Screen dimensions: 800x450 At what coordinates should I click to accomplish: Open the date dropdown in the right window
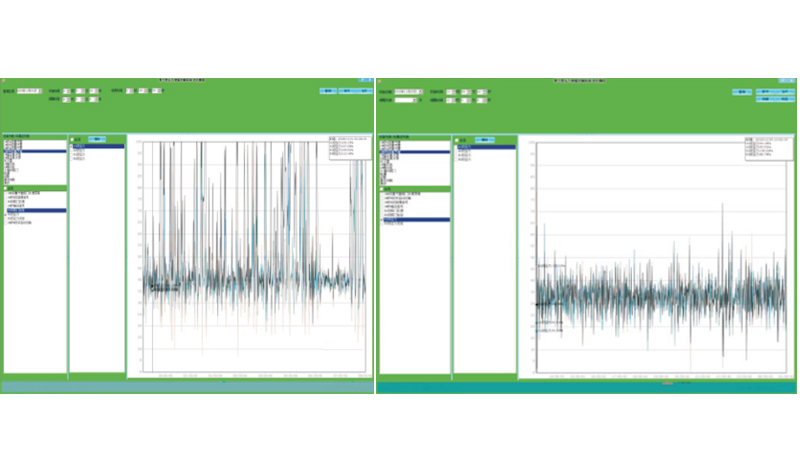(420, 91)
